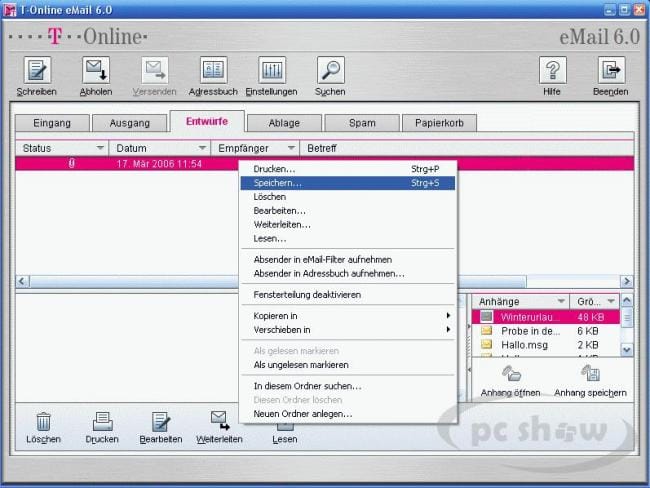Choose Lesen... in context menu
The image size is (650, 488).
click(x=348, y=239)
